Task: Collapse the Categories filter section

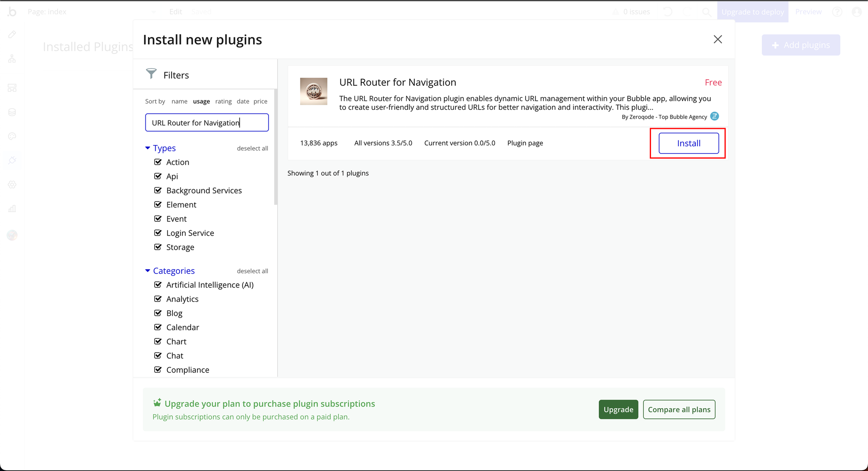Action: click(147, 270)
